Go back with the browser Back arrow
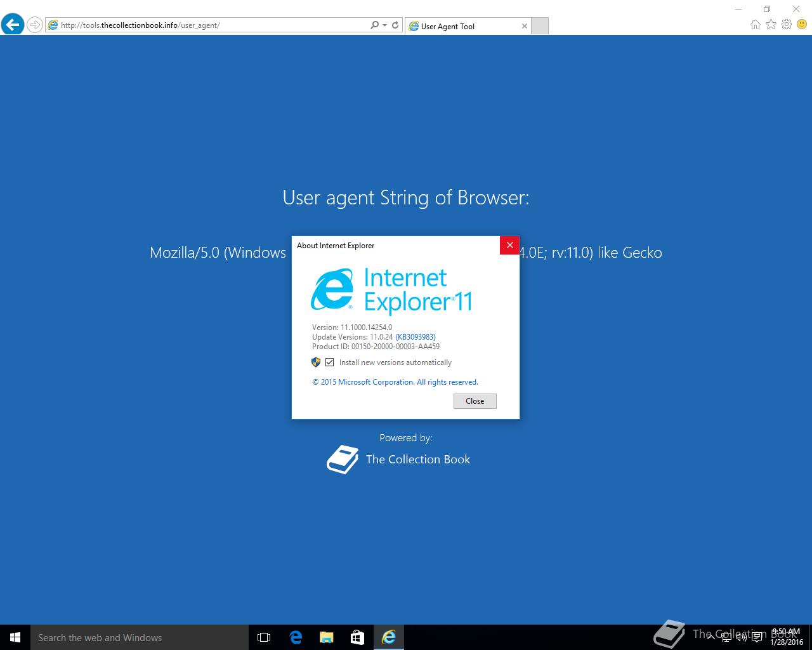The height and width of the screenshot is (650, 812). 12,25
